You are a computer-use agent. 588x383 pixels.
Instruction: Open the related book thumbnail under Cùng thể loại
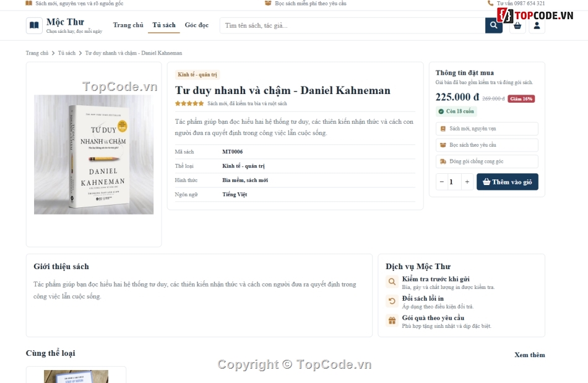[x=76, y=376]
